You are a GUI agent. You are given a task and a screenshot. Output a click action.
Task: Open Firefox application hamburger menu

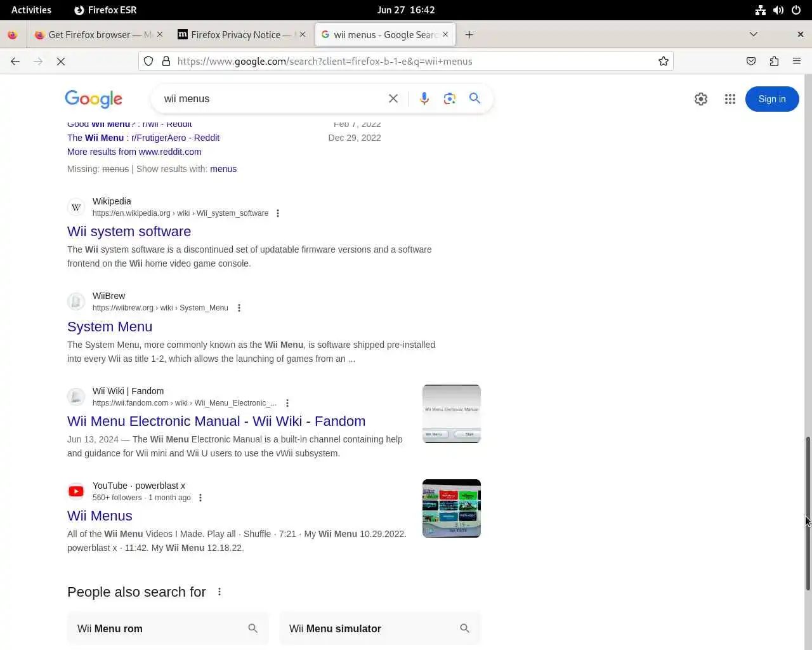pos(797,61)
